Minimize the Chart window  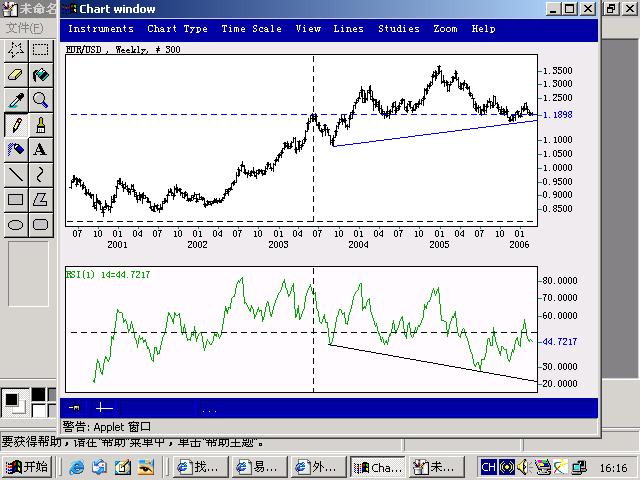coord(554,9)
